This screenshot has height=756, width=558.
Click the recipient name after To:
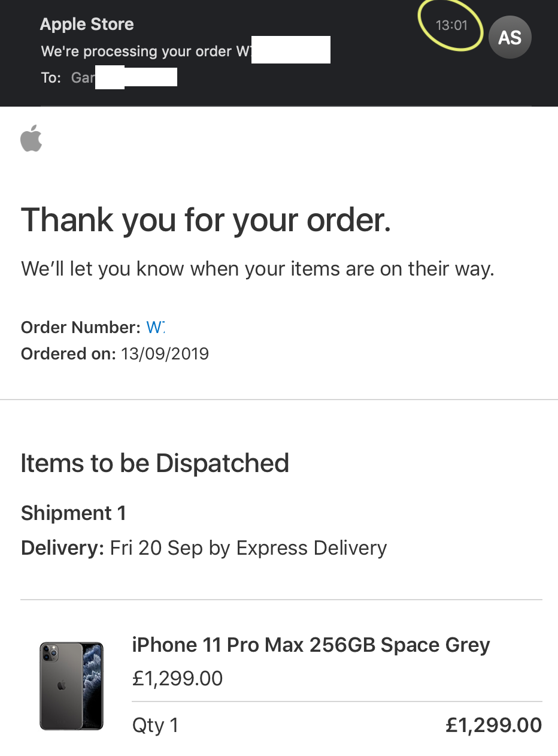(x=124, y=77)
